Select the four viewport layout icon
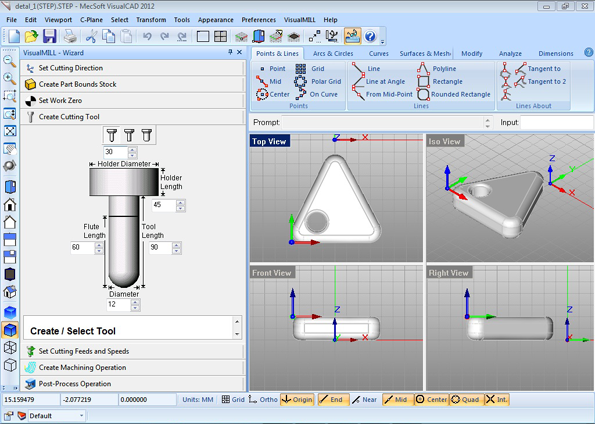The height and width of the screenshot is (424, 595). click(220, 36)
